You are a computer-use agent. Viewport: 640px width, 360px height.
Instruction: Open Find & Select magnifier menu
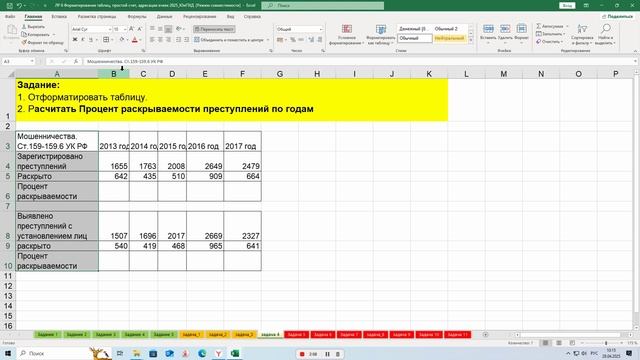(x=606, y=34)
